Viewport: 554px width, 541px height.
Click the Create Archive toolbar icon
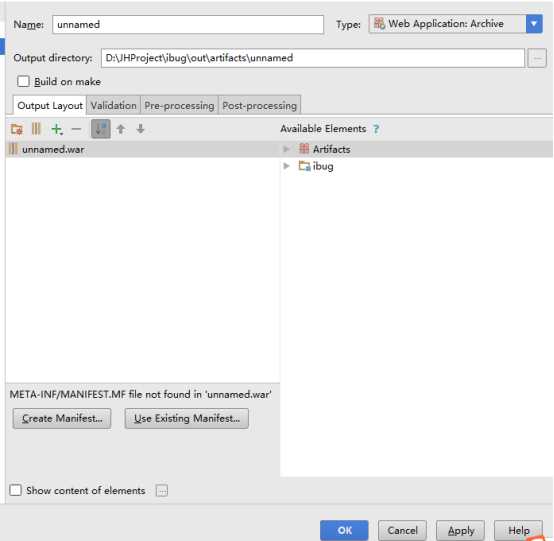[x=36, y=129]
